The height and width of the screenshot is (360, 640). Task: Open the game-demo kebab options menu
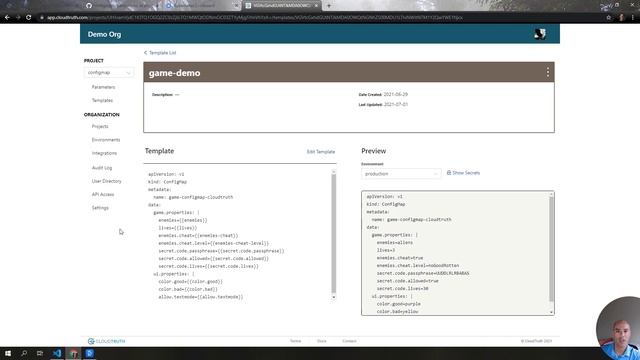click(547, 73)
